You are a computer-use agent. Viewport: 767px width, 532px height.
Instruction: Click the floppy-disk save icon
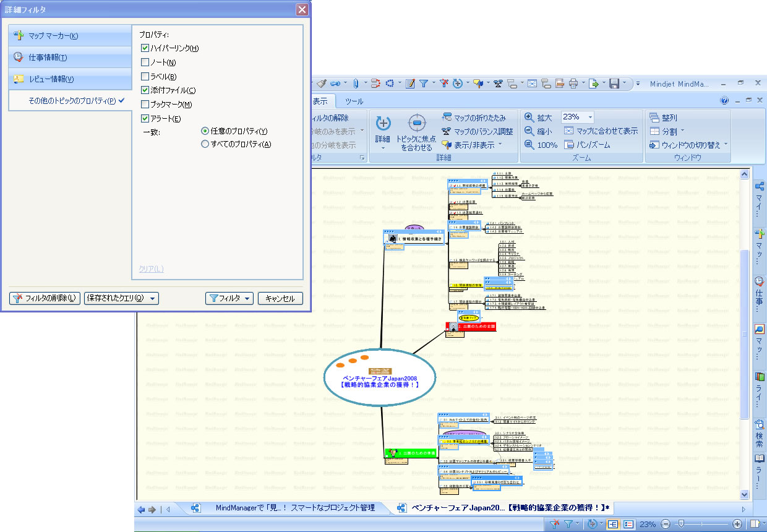[x=615, y=84]
